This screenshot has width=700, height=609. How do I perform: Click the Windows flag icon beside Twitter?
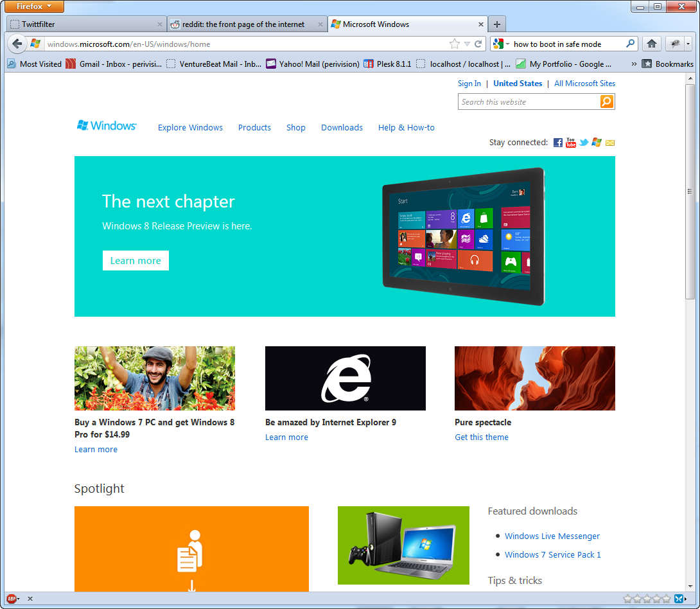tap(597, 143)
